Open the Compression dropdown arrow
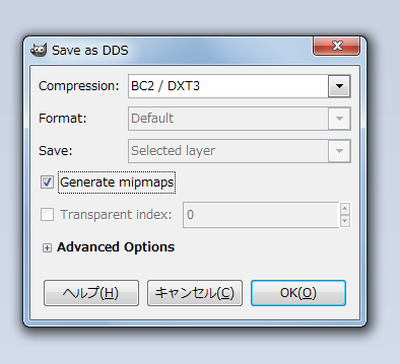 (x=339, y=86)
